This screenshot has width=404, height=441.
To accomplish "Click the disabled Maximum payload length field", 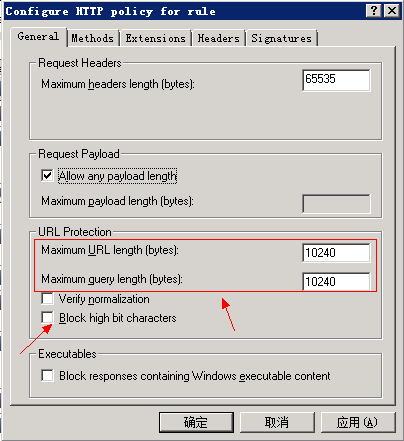I will [x=336, y=204].
